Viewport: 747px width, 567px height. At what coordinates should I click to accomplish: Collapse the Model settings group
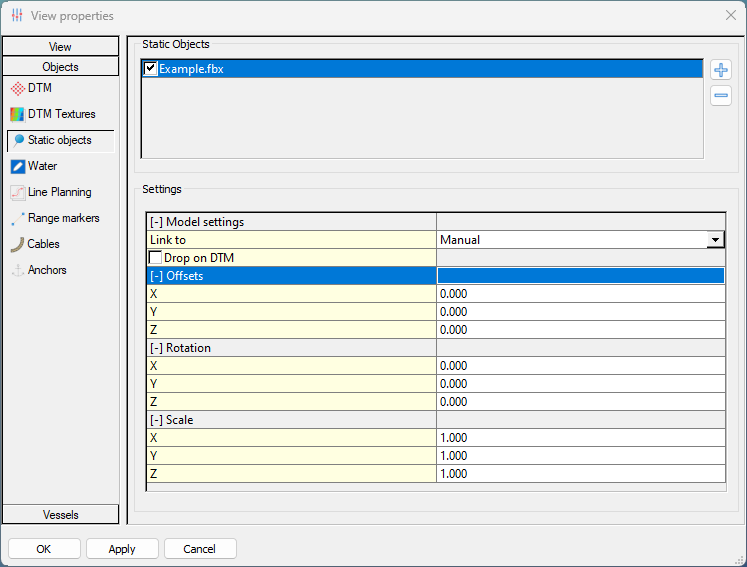[x=156, y=222]
